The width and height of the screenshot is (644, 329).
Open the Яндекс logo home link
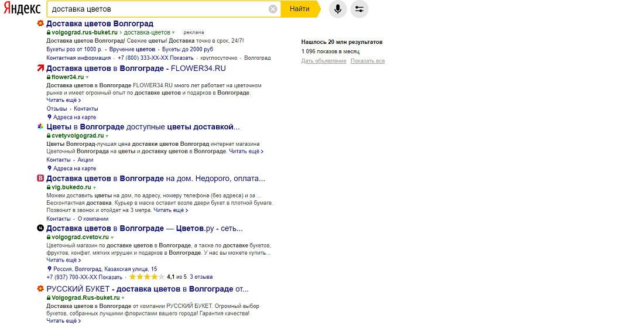[22, 9]
